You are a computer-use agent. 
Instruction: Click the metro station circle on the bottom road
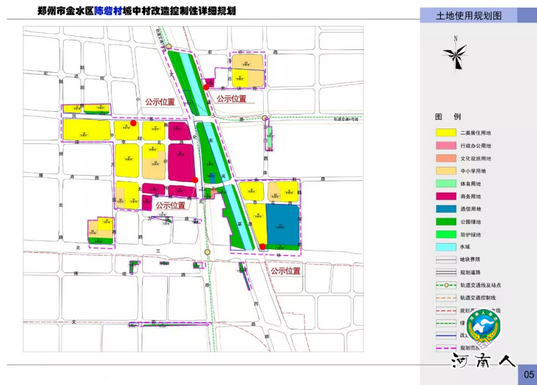click(x=207, y=252)
